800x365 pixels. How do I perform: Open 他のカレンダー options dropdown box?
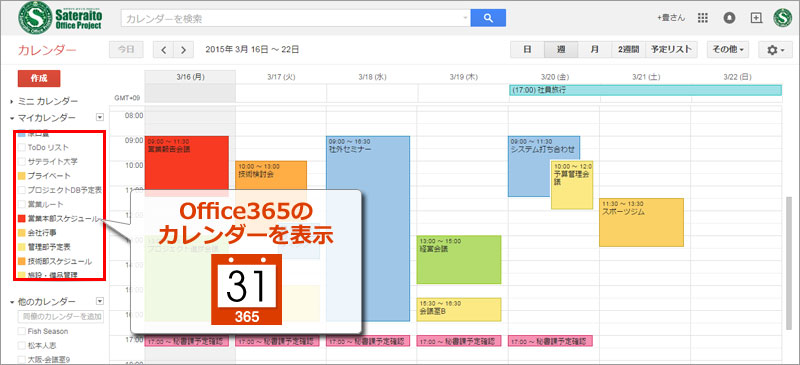click(x=100, y=301)
